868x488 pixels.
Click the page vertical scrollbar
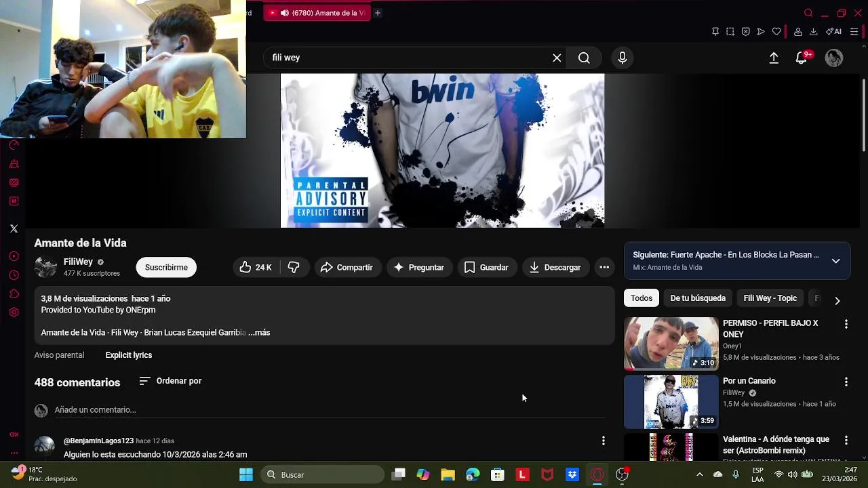(x=864, y=115)
